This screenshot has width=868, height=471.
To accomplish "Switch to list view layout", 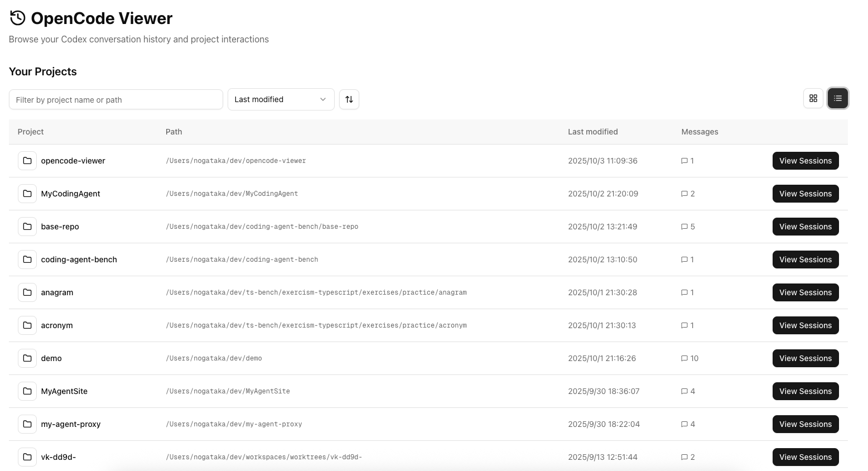I will coord(838,98).
